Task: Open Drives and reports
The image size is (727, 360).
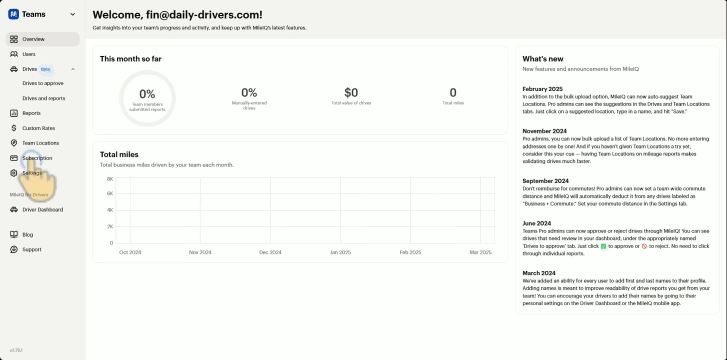Action: (44, 98)
